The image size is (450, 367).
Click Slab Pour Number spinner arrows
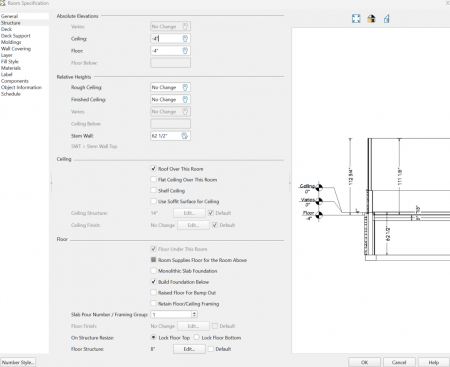tap(194, 314)
